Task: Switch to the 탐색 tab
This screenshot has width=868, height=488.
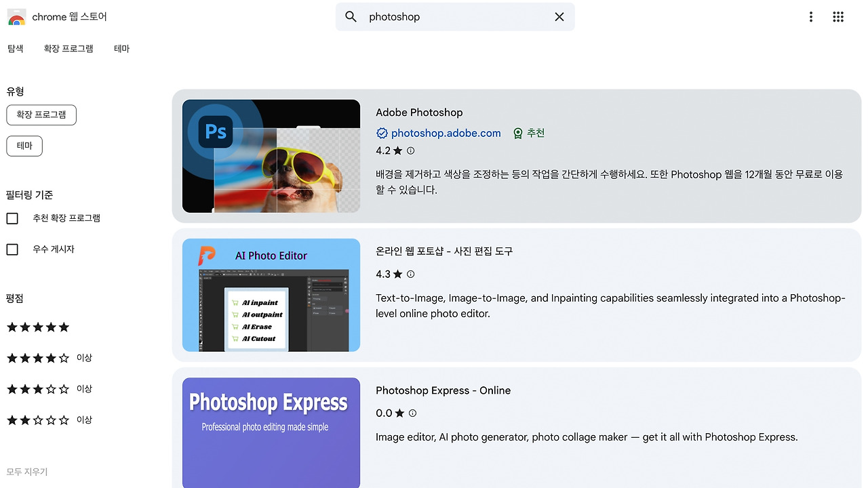Action: [15, 48]
